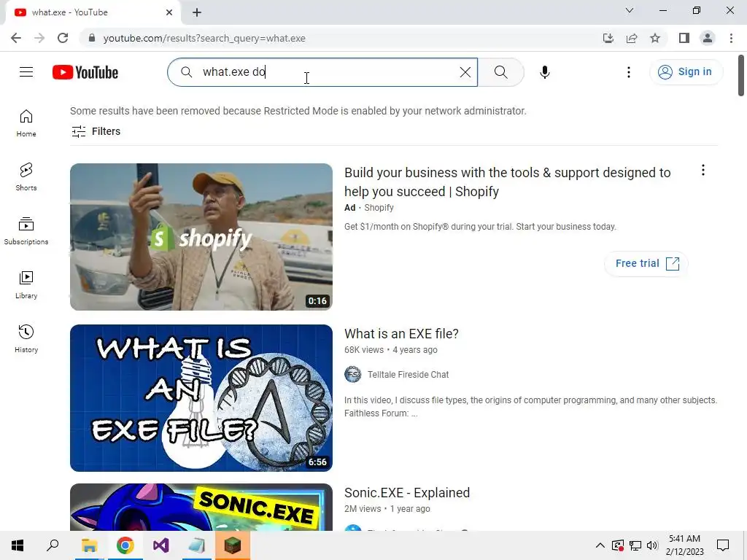The width and height of the screenshot is (747, 560).
Task: Click the page vertical scrollbar thumb
Action: [741, 75]
